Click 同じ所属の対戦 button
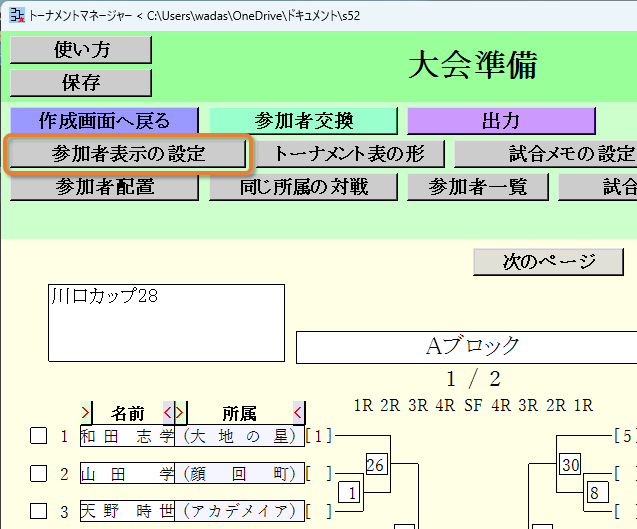 click(303, 186)
